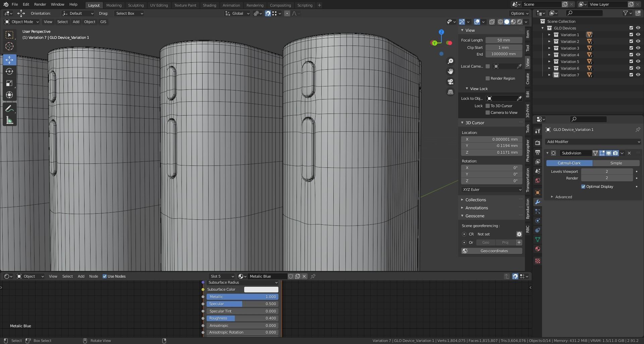Expand the Collections panel
644x344 pixels.
[475, 200]
